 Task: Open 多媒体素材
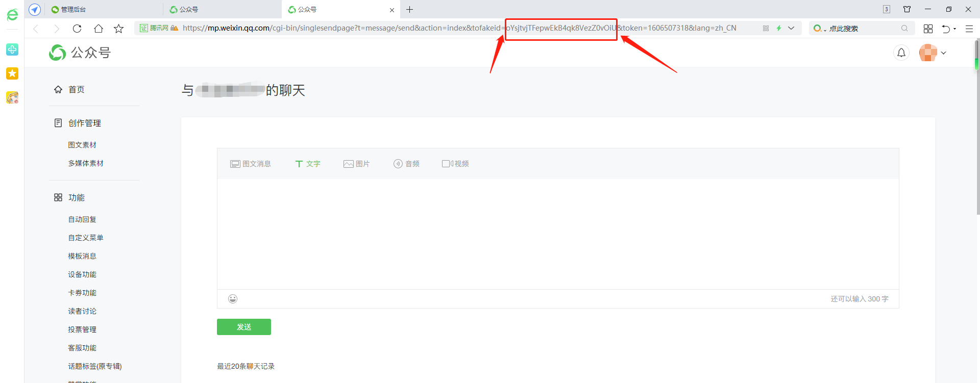86,163
